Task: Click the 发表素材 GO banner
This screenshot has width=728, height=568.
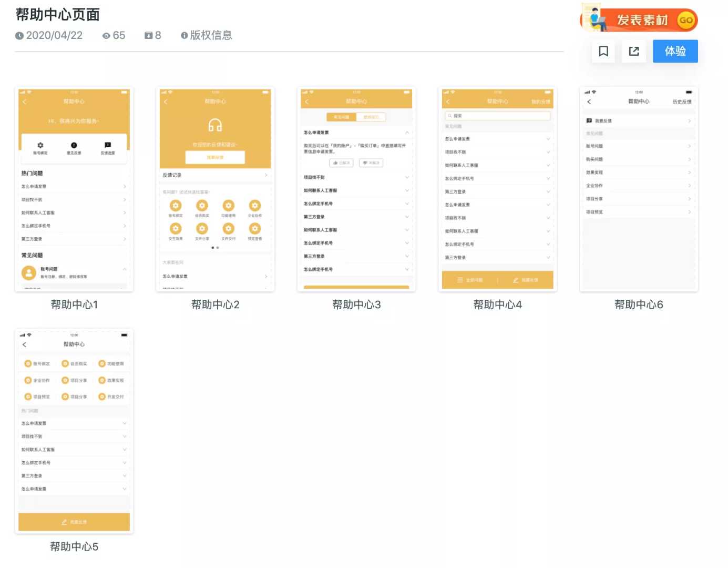Action: pos(639,20)
